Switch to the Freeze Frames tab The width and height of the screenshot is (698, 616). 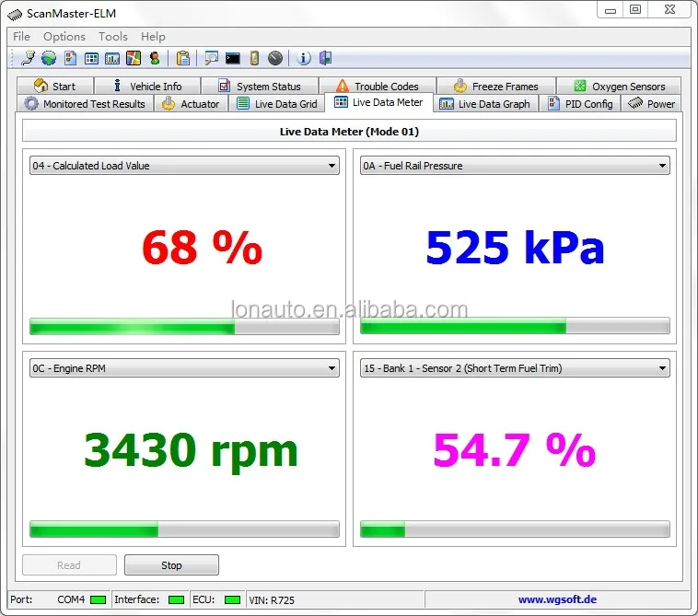pyautogui.click(x=496, y=86)
